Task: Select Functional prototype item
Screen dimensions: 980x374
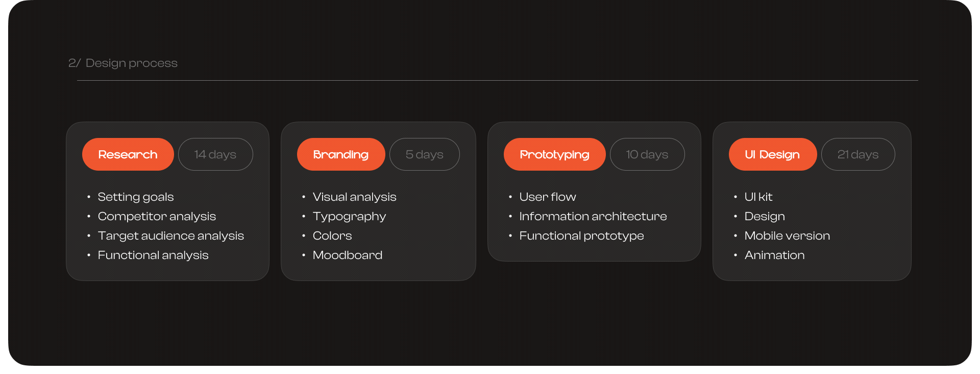Action: coord(581,236)
